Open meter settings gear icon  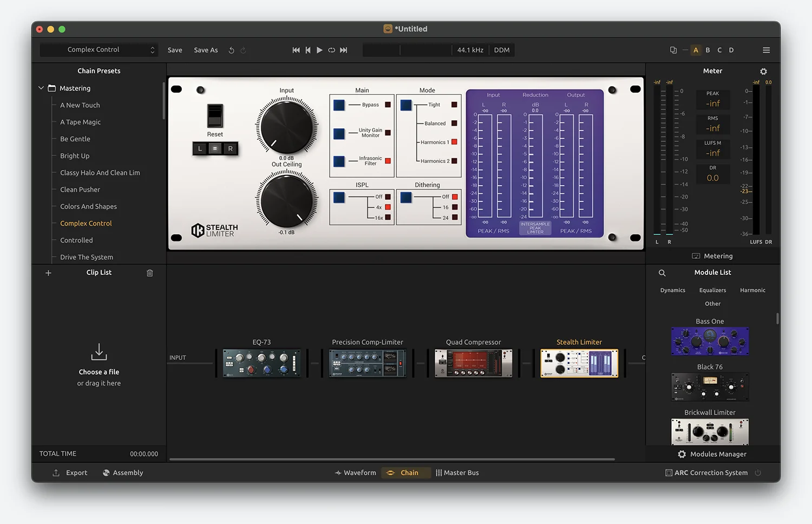point(763,71)
